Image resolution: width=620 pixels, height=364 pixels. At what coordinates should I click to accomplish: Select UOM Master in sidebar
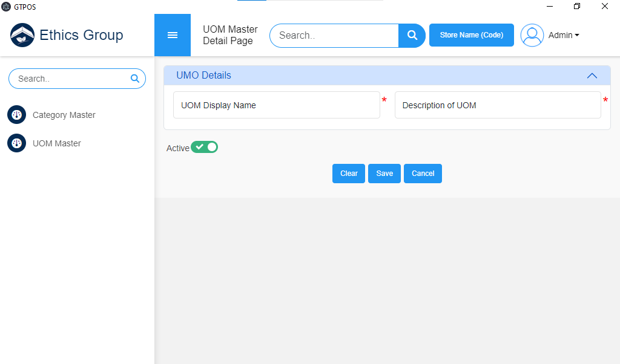coord(56,143)
